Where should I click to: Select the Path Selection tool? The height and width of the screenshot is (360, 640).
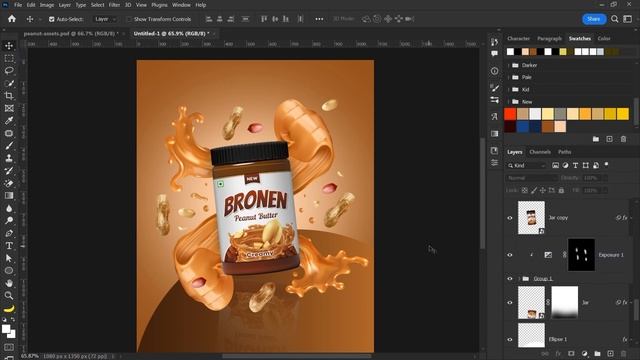tap(9, 258)
